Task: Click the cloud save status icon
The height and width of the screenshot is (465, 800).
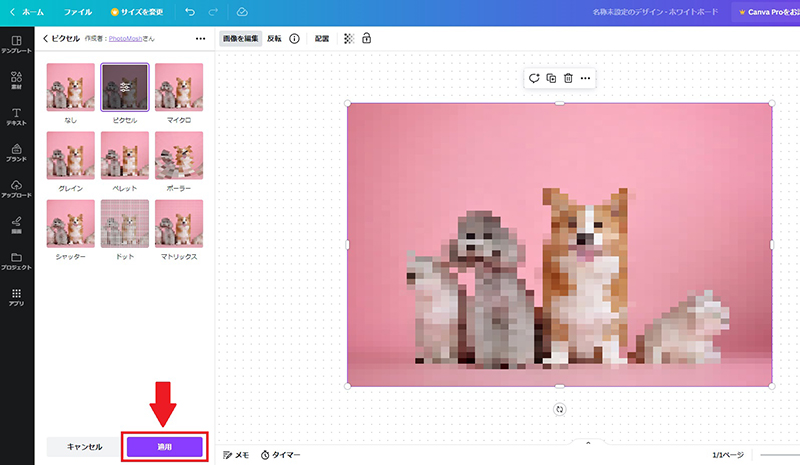Action: tap(242, 12)
